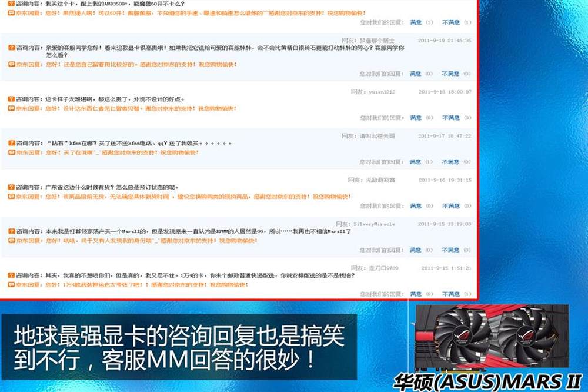588x392 pixels.
Task: Click the question icon beside the 这卡样子太难堪 inquiry
Action: tap(11, 99)
